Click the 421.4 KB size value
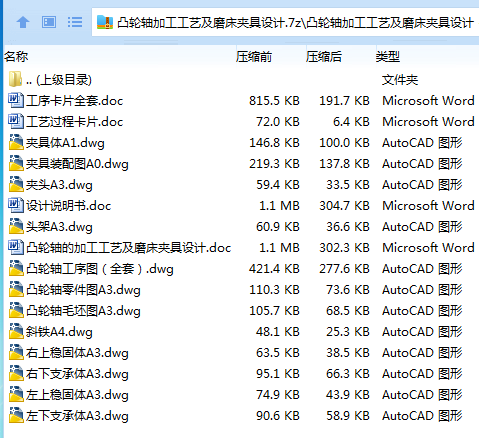 click(274, 269)
